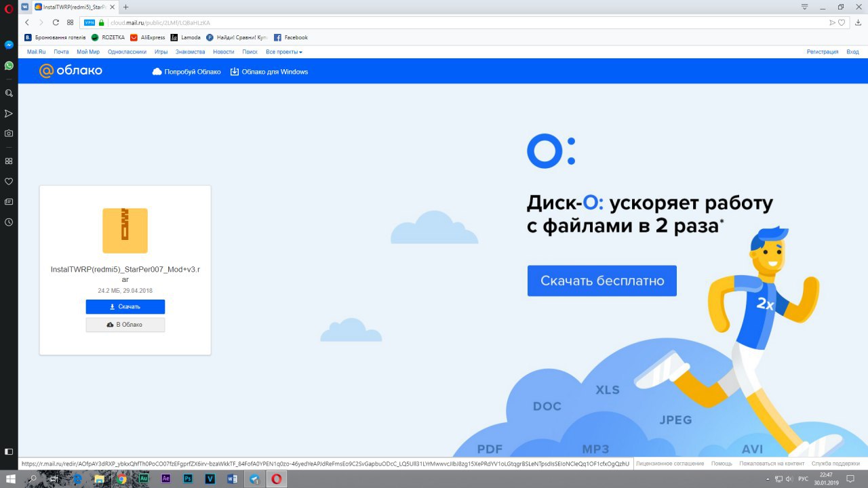Toggle the sidebar panel icon at bottom
868x488 pixels.
(9, 451)
